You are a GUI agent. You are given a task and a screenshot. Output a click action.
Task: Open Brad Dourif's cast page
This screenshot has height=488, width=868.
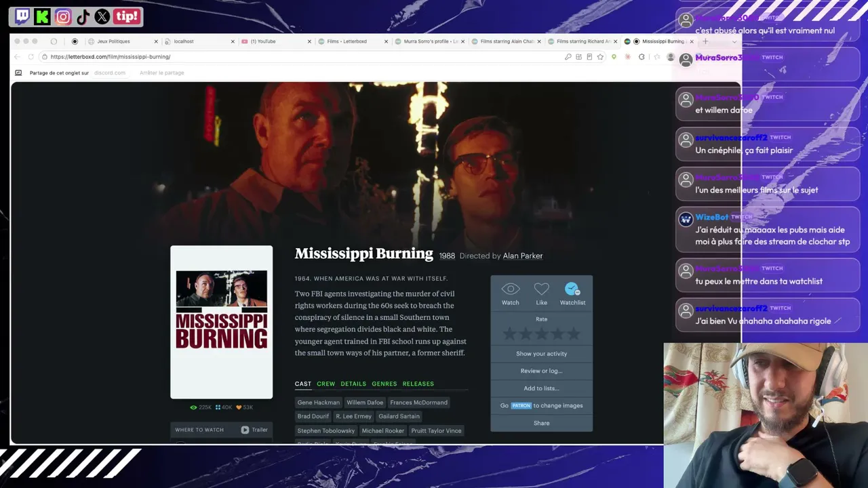tap(313, 416)
